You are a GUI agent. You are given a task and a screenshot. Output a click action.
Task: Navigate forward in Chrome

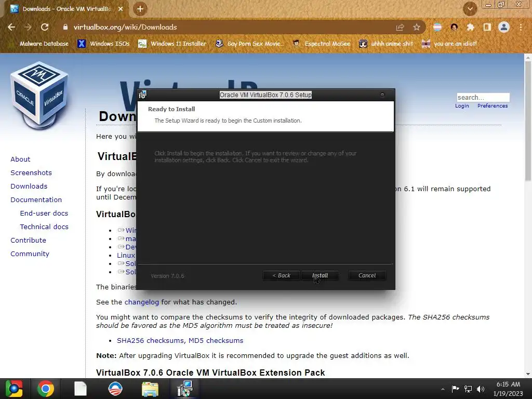(x=28, y=27)
